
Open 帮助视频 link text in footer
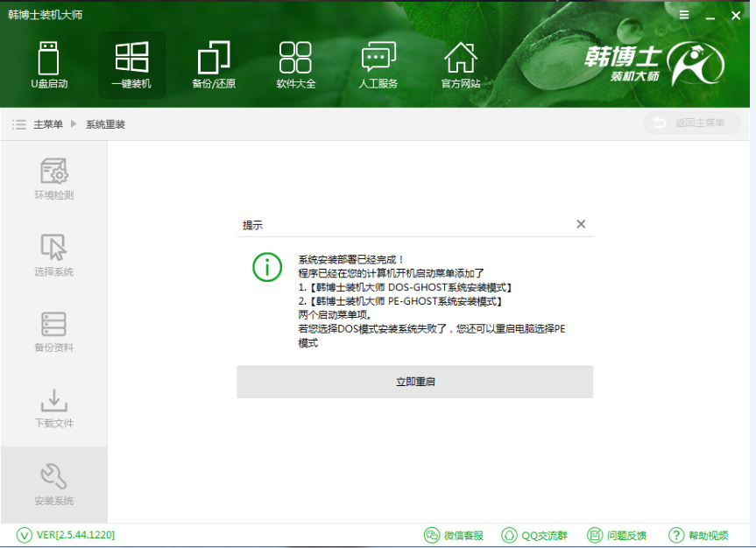click(x=709, y=536)
